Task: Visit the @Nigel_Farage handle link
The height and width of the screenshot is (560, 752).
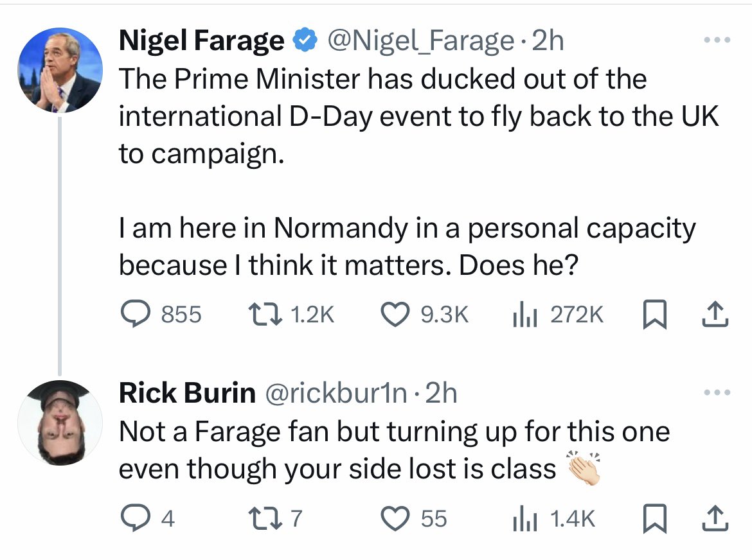Action: pos(420,40)
